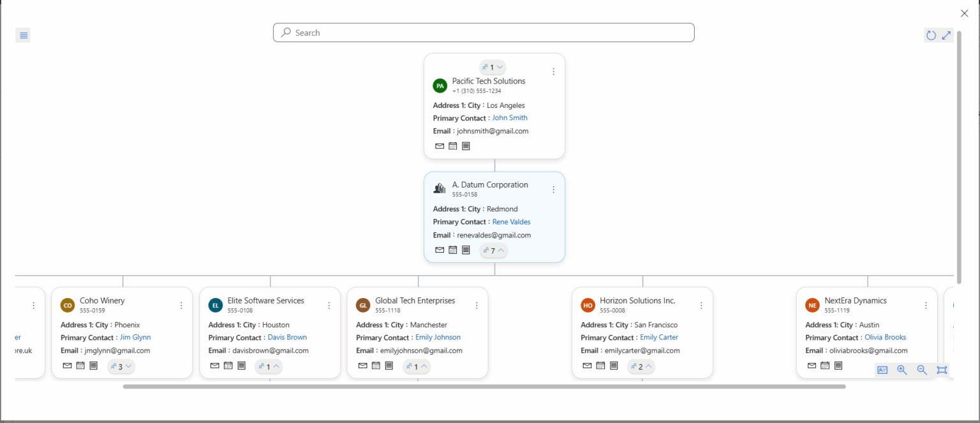The width and height of the screenshot is (980, 423).
Task: Open the notes icon on NextEra Dynamics card
Action: [838, 365]
